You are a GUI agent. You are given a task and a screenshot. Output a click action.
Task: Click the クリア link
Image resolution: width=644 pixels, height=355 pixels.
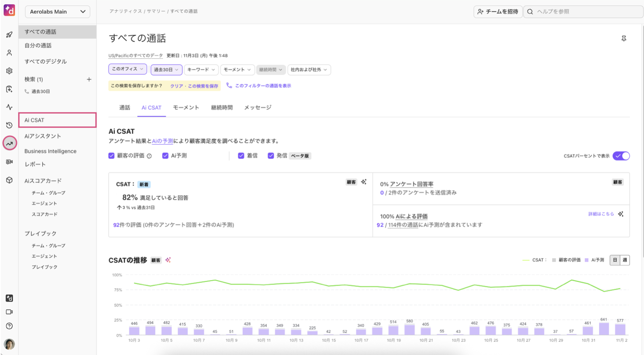(x=177, y=86)
